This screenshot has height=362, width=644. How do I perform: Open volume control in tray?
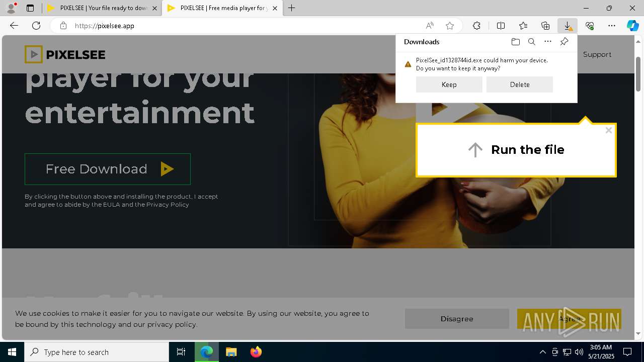pyautogui.click(x=579, y=352)
